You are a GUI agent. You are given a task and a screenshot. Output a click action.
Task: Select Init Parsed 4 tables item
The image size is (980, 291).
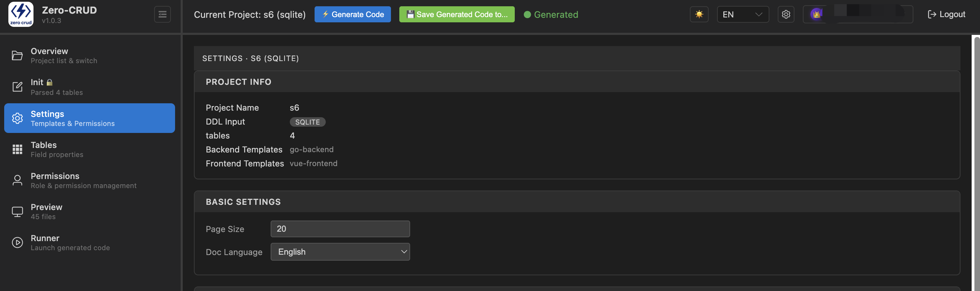89,87
